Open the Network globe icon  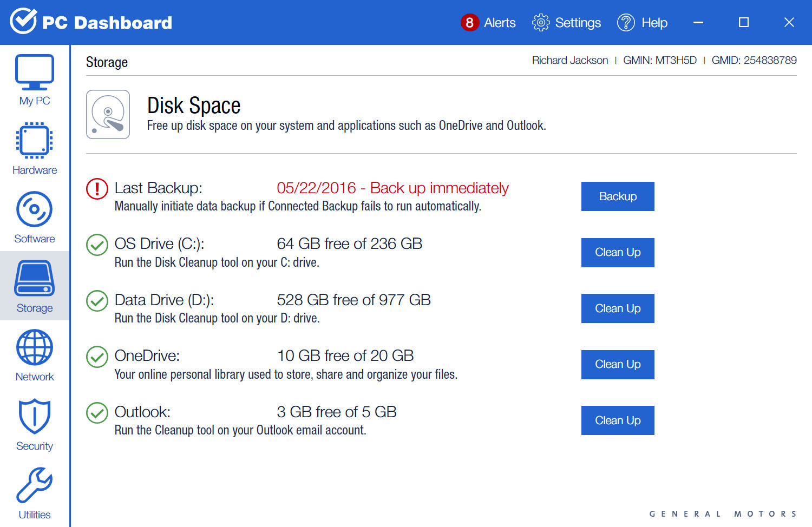coord(35,348)
